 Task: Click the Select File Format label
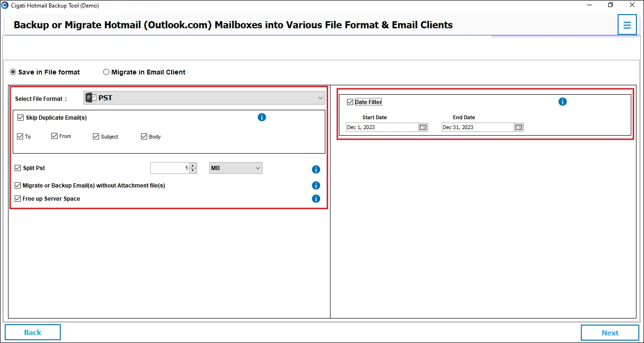click(41, 99)
